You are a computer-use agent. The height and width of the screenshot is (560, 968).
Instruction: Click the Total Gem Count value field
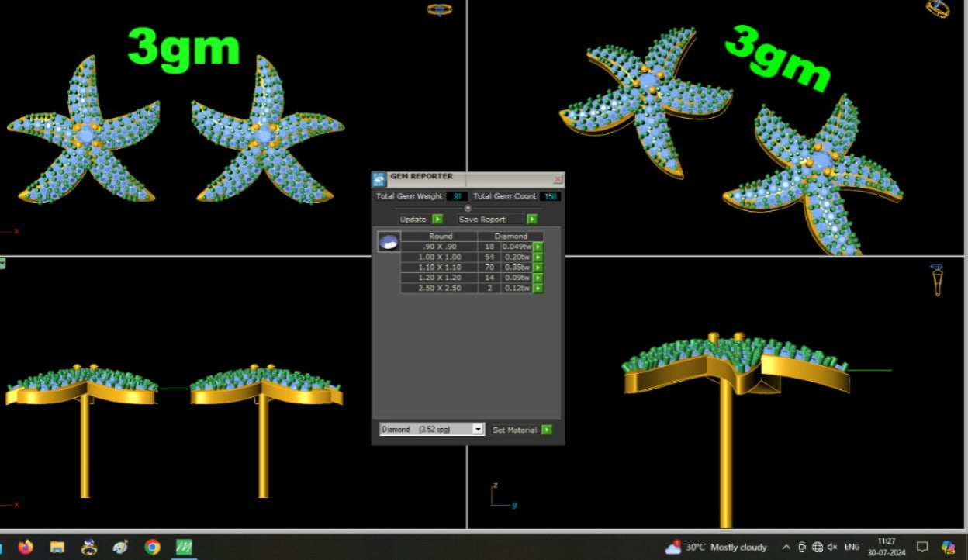coord(550,196)
